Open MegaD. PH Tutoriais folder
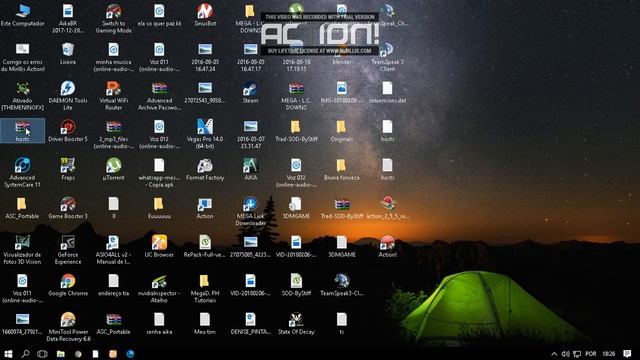Image resolution: width=640 pixels, height=360 pixels. click(x=205, y=289)
